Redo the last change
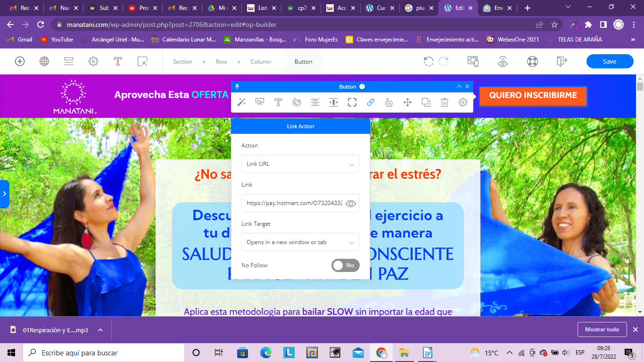 [x=443, y=61]
